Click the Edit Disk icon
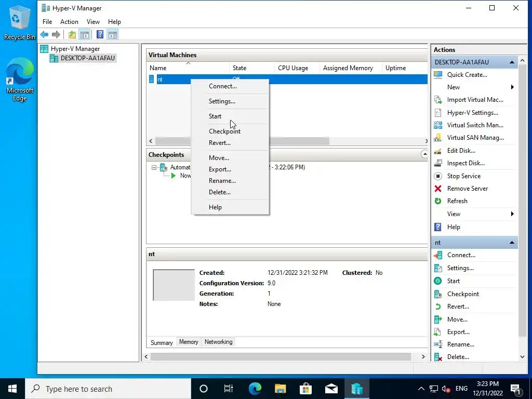Image resolution: width=532 pixels, height=399 pixels. [x=438, y=151]
